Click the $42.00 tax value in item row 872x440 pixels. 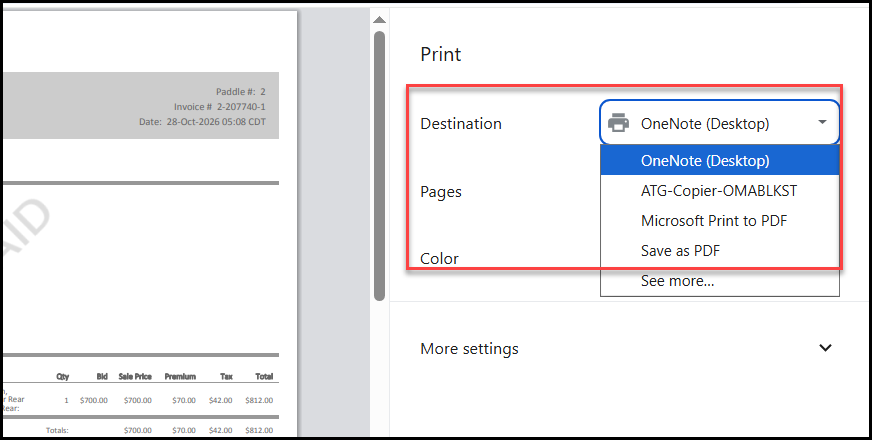[x=221, y=400]
